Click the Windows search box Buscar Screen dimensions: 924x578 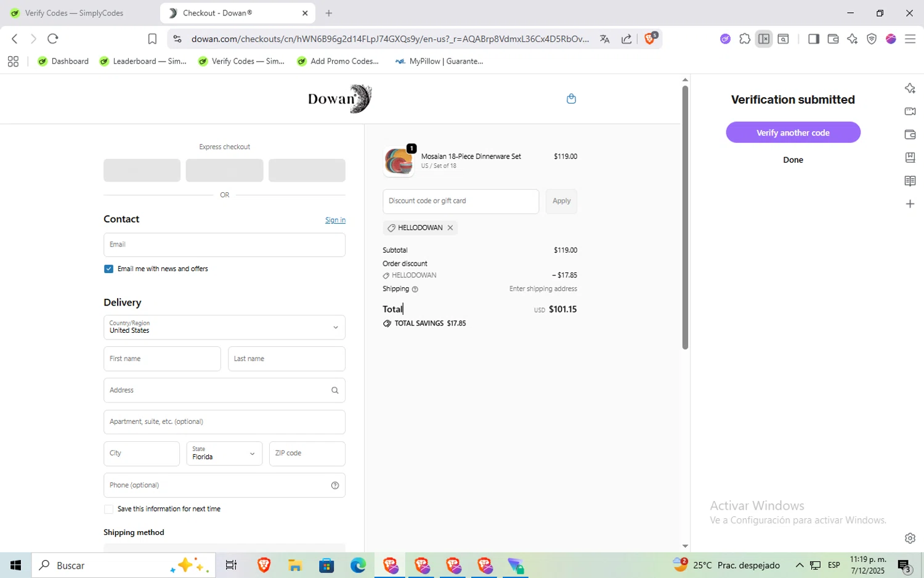(x=123, y=565)
